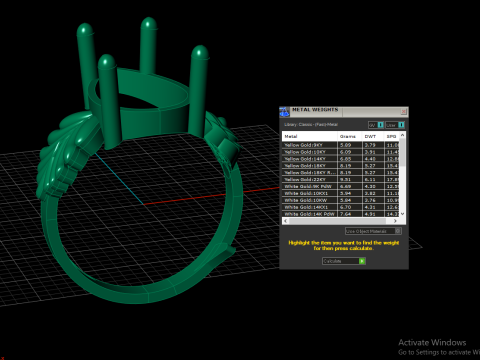Image resolution: width=480 pixels, height=360 pixels.
Task: Click the horizontal scrollbar thumb in metal list
Action: click(337, 221)
